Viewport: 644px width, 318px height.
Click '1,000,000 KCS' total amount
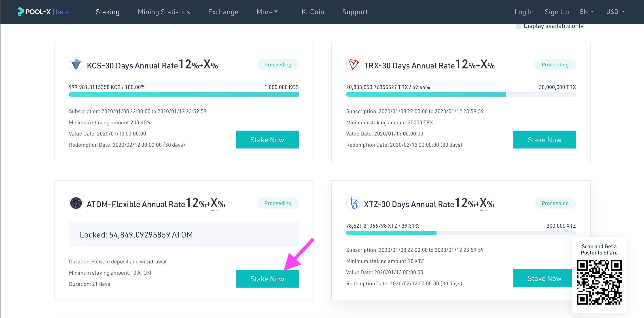282,87
